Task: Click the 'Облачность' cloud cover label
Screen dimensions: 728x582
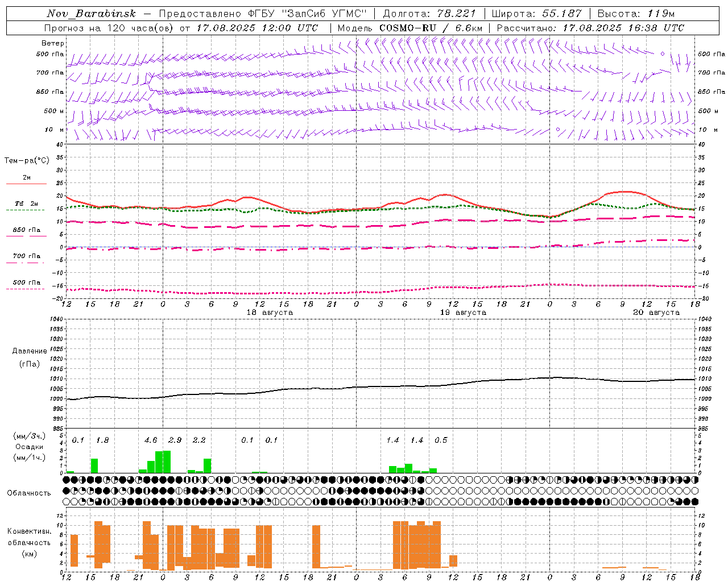Action: [29, 493]
